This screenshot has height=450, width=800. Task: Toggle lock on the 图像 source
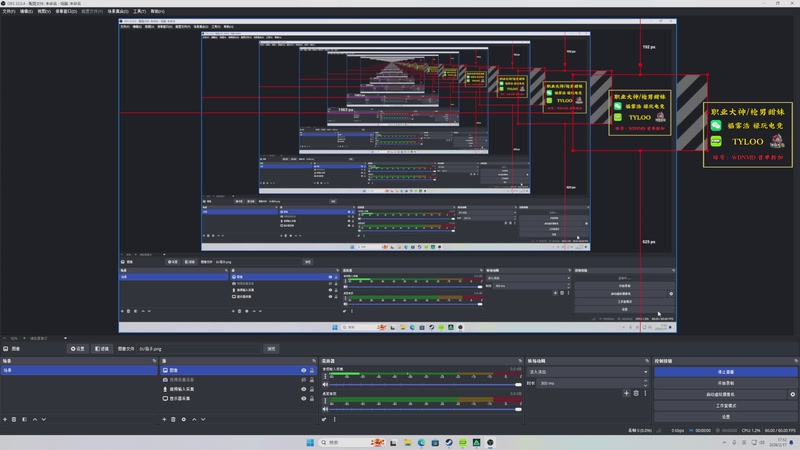(x=312, y=370)
